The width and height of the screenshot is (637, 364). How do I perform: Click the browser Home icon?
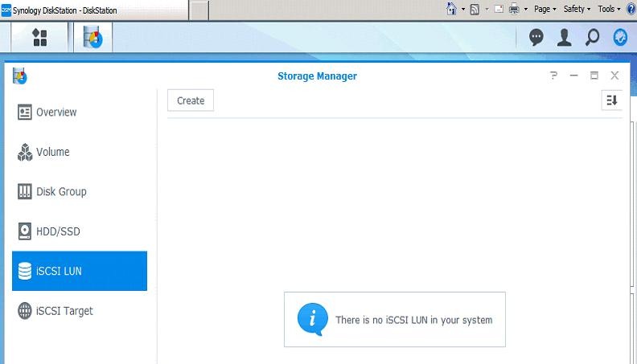[x=452, y=9]
